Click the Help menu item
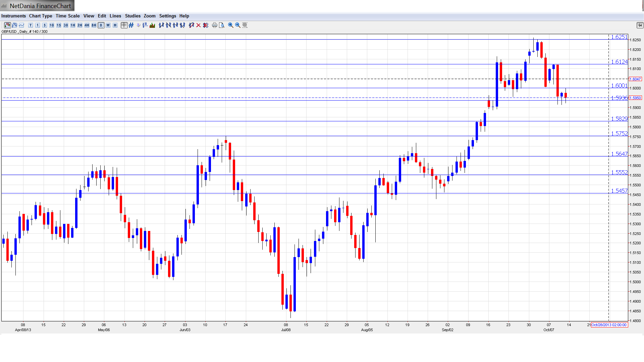The image size is (644, 362). (x=184, y=16)
